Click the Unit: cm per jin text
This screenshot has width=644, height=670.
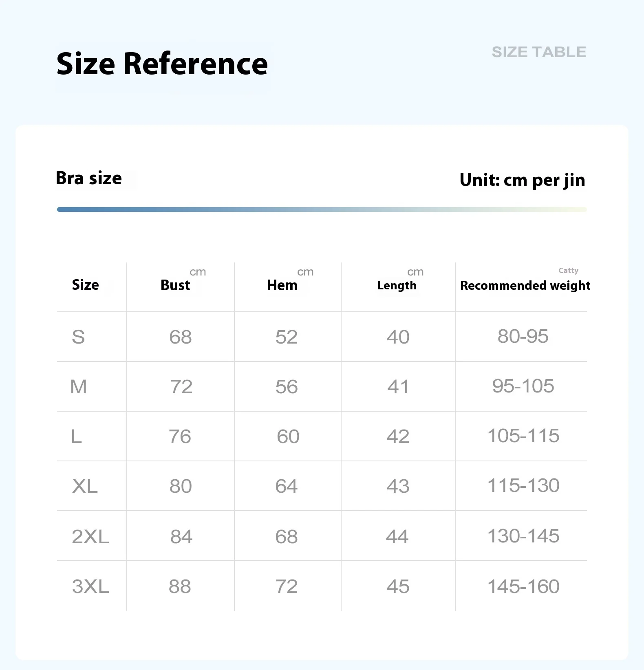tap(522, 180)
